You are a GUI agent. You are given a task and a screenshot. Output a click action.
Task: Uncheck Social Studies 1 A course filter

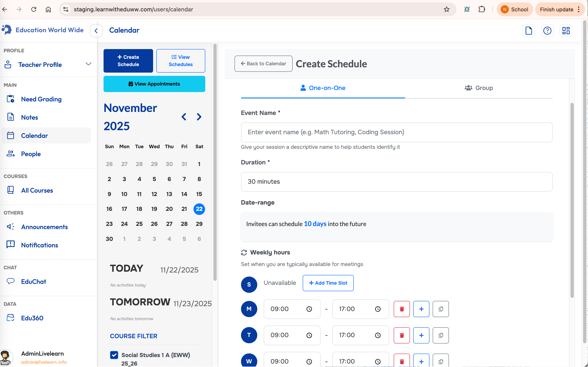click(114, 355)
